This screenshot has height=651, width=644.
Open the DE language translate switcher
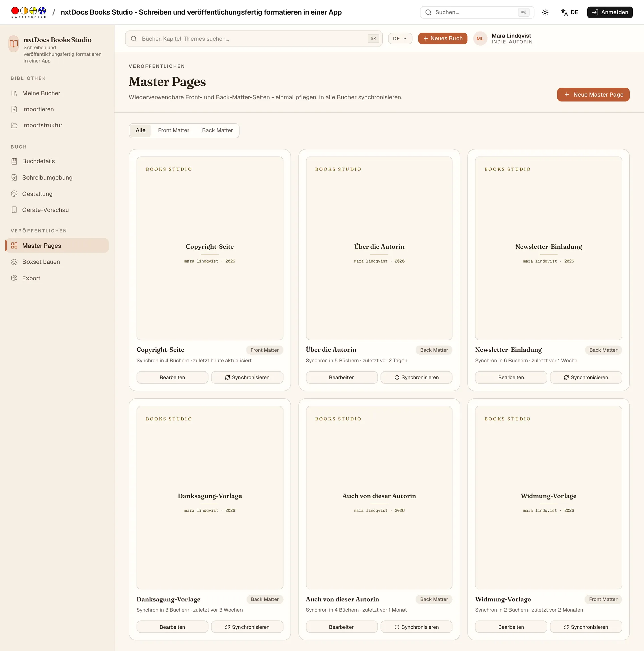click(x=569, y=12)
